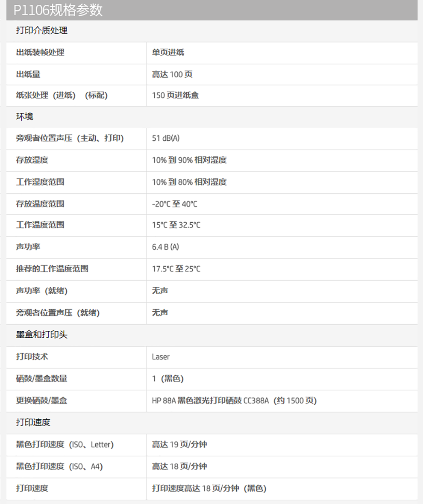This screenshot has width=423, height=504.
Task: Click the 出纸量 row label
Action: (28, 74)
